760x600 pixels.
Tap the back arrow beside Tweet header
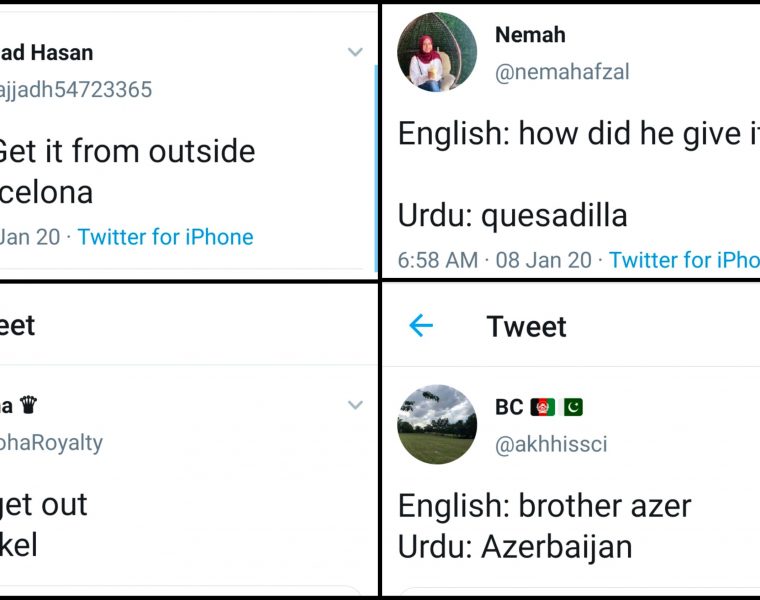(421, 326)
